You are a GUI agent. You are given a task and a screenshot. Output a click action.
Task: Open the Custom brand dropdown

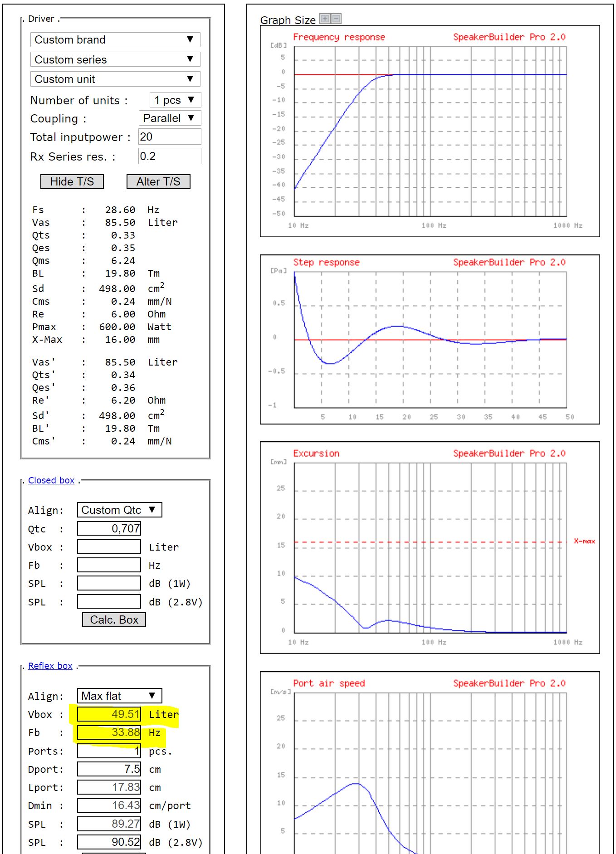coord(115,40)
